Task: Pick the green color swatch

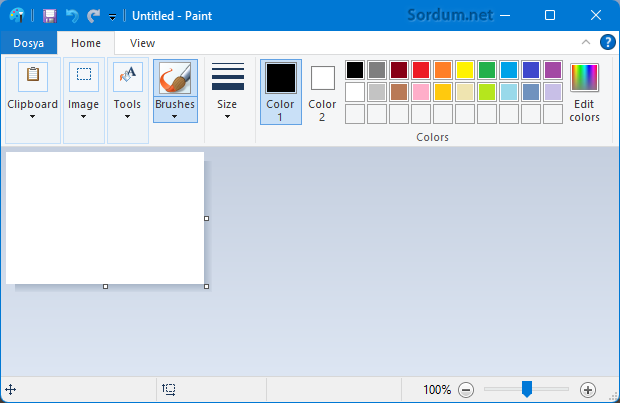Action: (x=487, y=70)
